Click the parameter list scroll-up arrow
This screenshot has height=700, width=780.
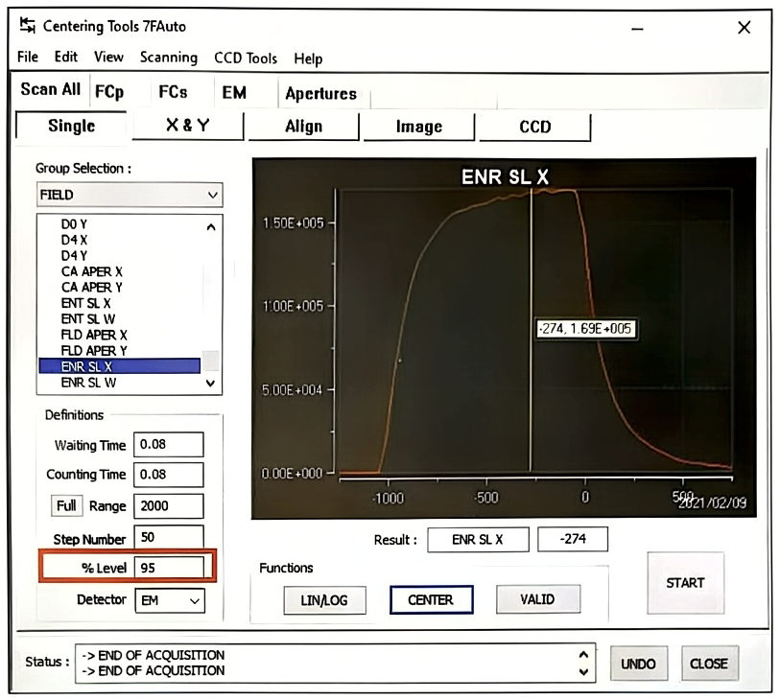pos(211,227)
